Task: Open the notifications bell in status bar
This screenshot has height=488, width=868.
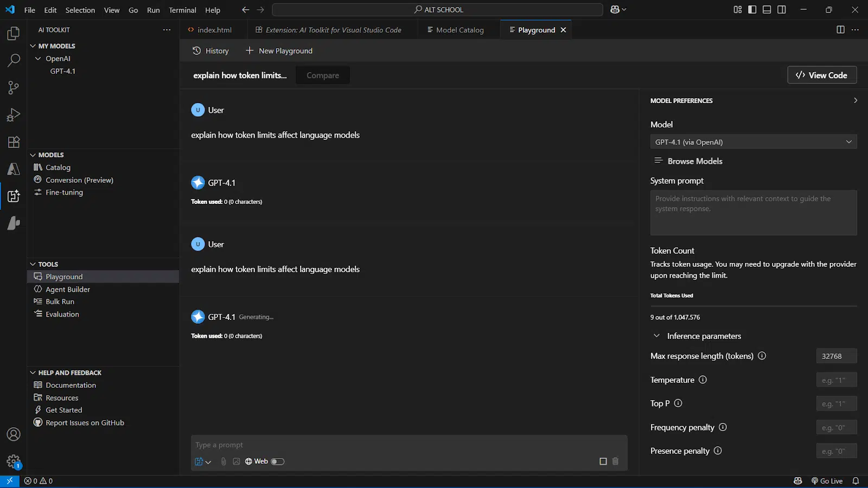Action: (856, 481)
